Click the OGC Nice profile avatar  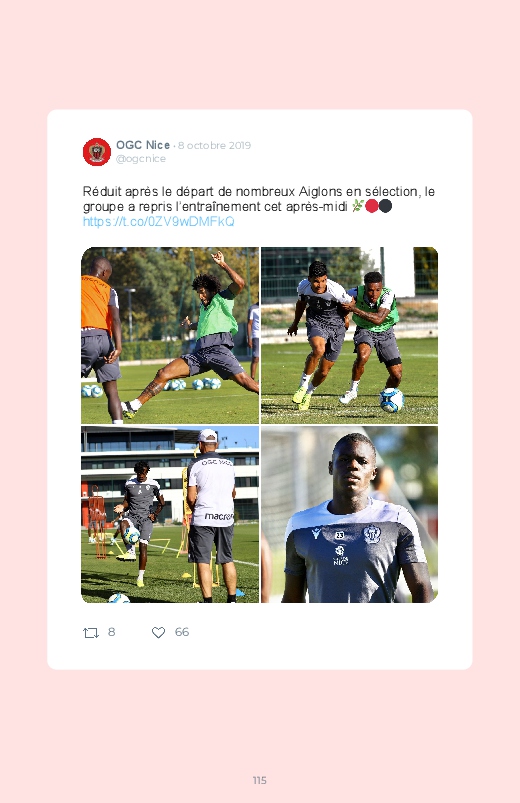pos(97,152)
